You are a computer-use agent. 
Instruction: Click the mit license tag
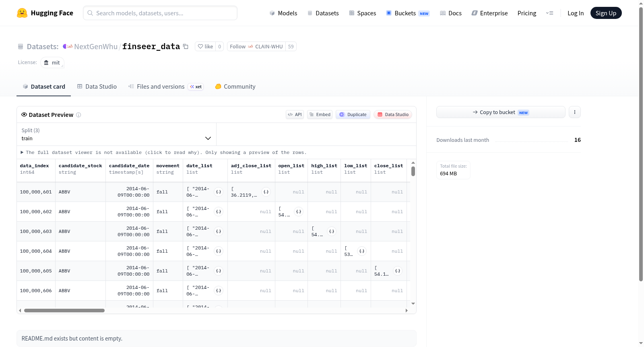(x=52, y=62)
